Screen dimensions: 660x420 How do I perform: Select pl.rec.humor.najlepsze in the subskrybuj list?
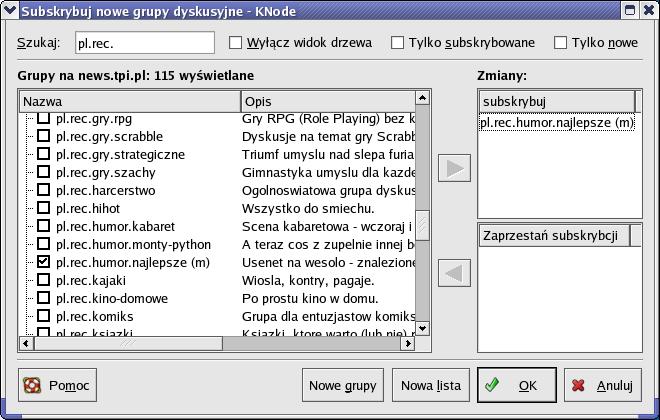click(556, 123)
